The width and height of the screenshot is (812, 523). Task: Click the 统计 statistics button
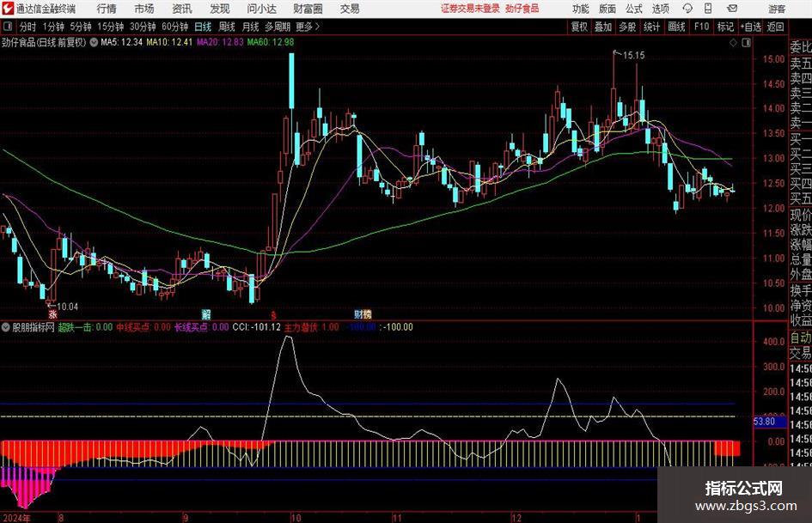pos(651,27)
